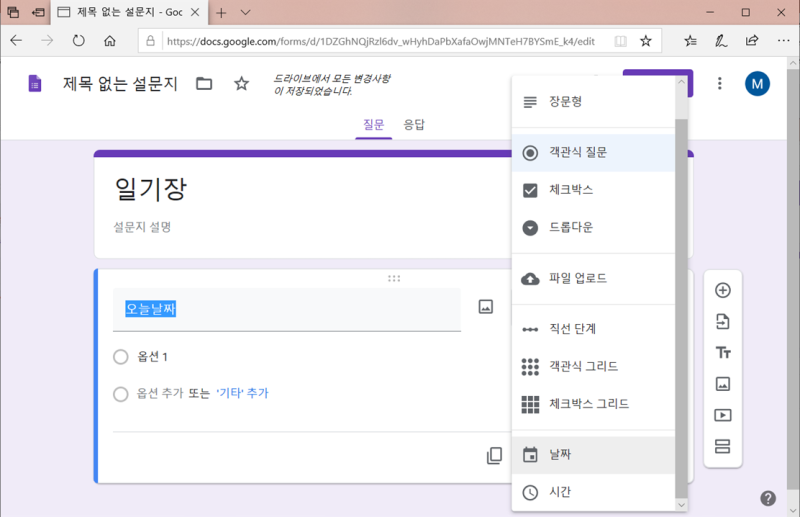The image size is (800, 517).
Task: Open reading view icon in address bar
Action: (x=620, y=41)
